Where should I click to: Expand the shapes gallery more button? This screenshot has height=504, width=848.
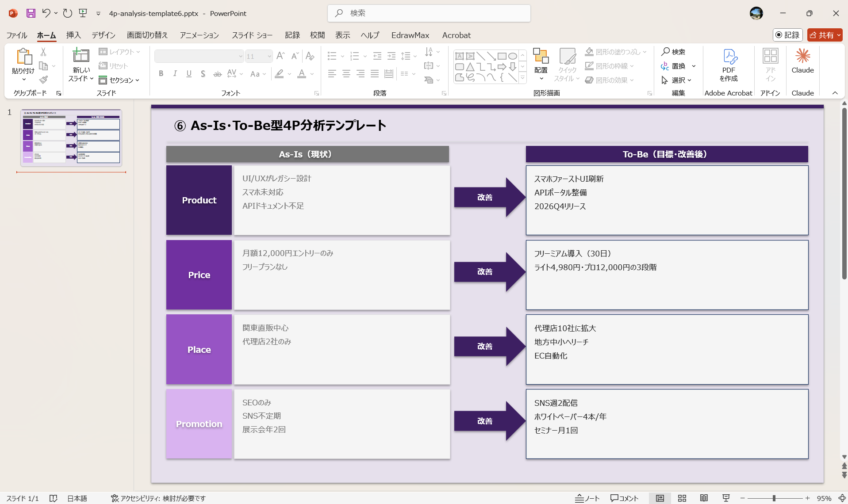point(522,78)
